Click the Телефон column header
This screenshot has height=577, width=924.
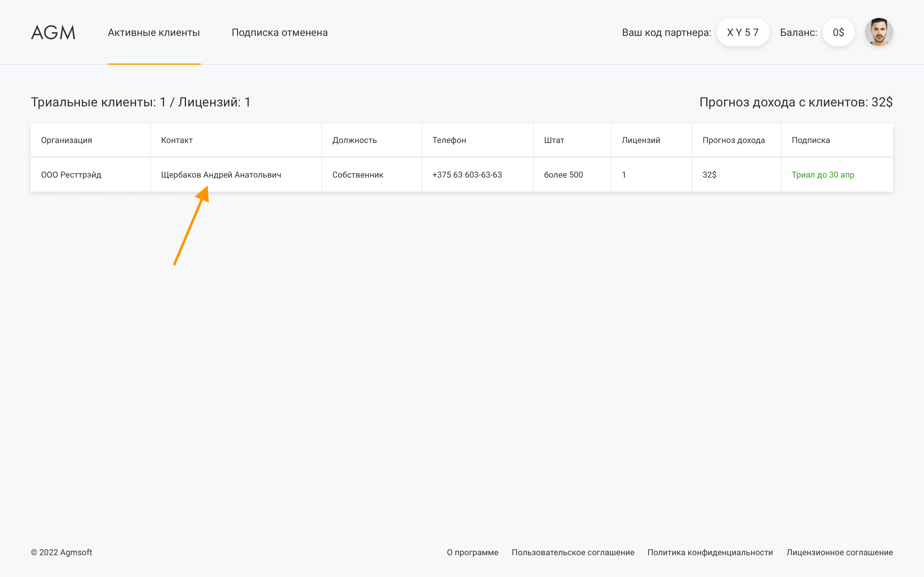449,140
